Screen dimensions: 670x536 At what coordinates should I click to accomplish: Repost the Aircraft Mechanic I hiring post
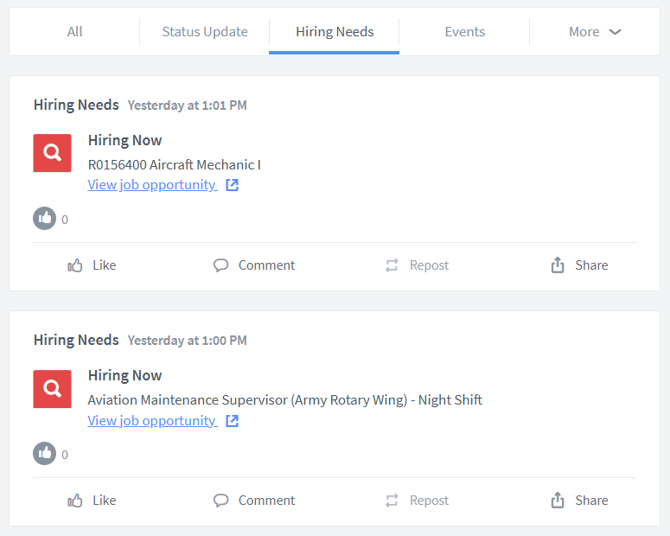[417, 265]
